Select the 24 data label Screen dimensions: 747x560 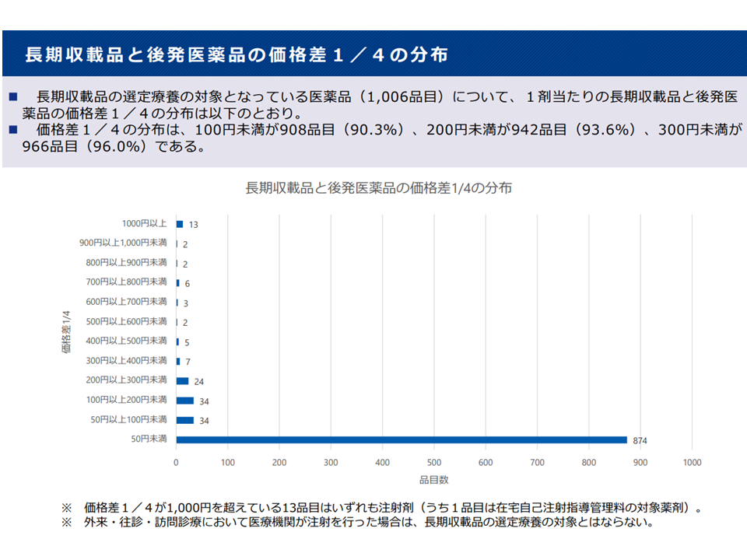(x=198, y=382)
